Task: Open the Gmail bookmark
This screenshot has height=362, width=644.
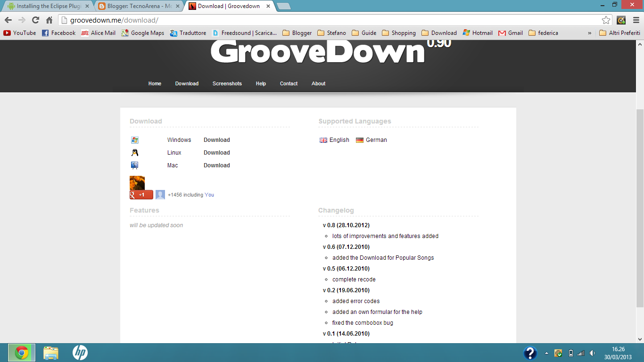Action: tap(511, 33)
